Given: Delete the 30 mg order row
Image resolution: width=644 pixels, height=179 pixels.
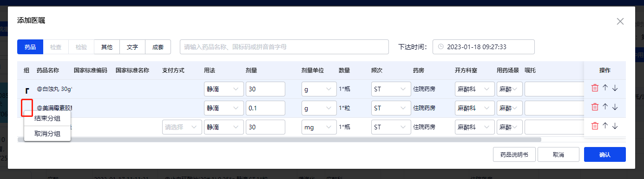Looking at the screenshot, I should [595, 126].
